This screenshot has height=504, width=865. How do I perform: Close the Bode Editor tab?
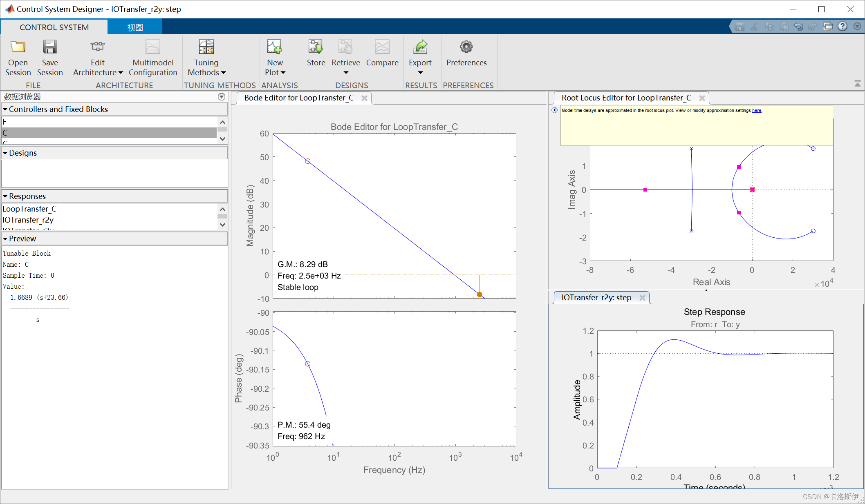coord(364,98)
